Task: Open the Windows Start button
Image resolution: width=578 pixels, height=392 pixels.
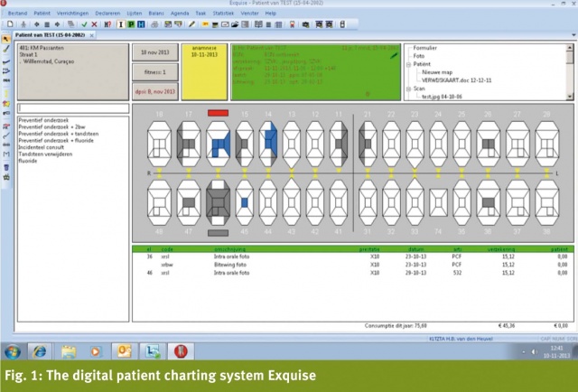Action: 12,351
